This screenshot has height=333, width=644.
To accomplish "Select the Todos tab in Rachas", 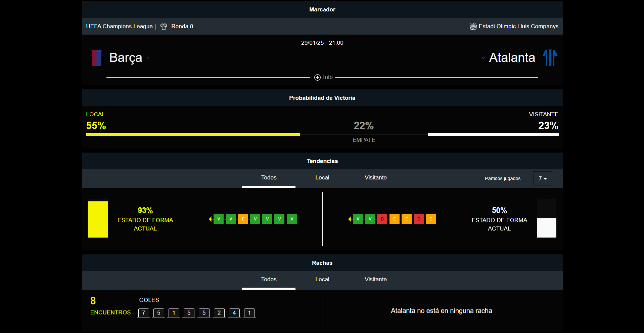I will pos(269,280).
